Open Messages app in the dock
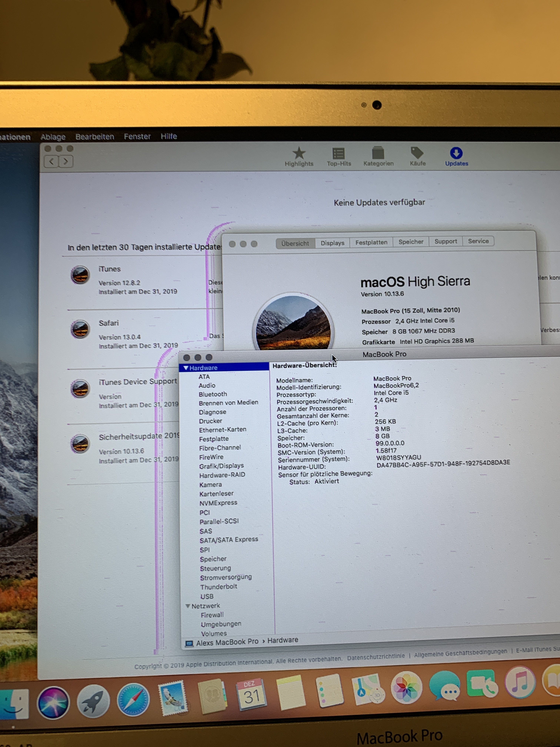This screenshot has width=560, height=747. pyautogui.click(x=445, y=686)
